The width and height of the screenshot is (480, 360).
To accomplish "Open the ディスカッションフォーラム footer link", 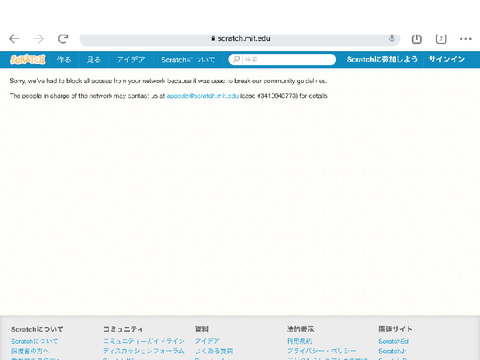I will [x=144, y=351].
